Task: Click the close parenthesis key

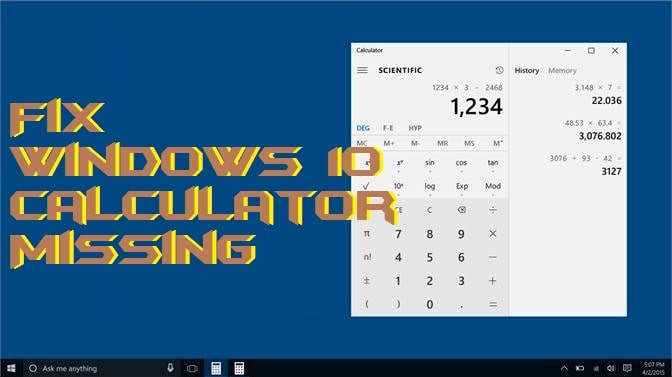Action: (398, 305)
